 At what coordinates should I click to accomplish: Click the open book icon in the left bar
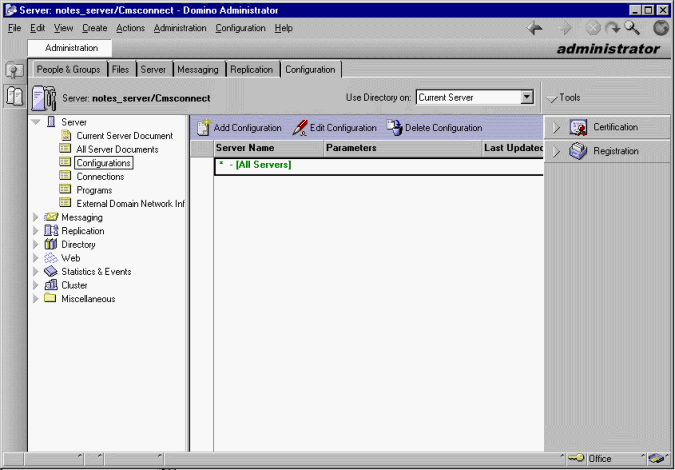point(14,96)
